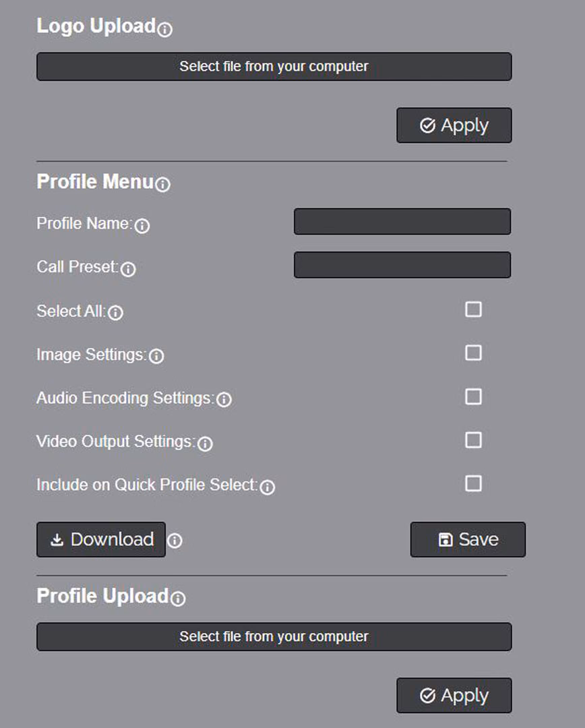The image size is (585, 728).
Task: Click info icon beside Call Preset
Action: 128,269
